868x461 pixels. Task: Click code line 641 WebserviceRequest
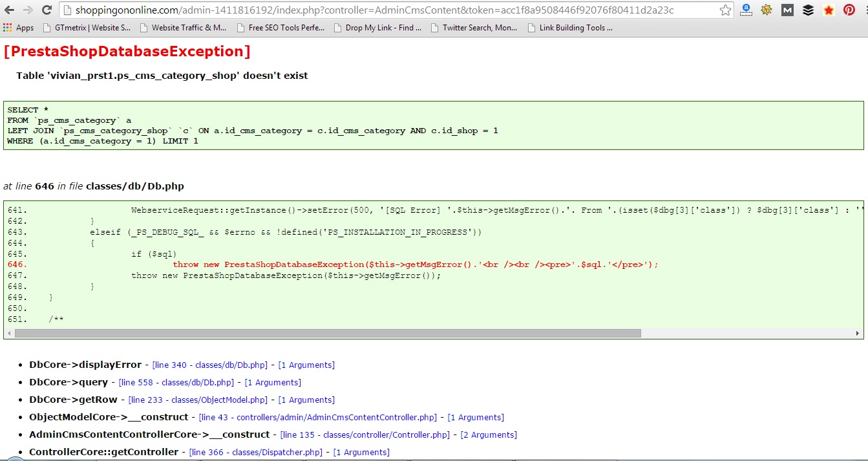pyautogui.click(x=497, y=210)
